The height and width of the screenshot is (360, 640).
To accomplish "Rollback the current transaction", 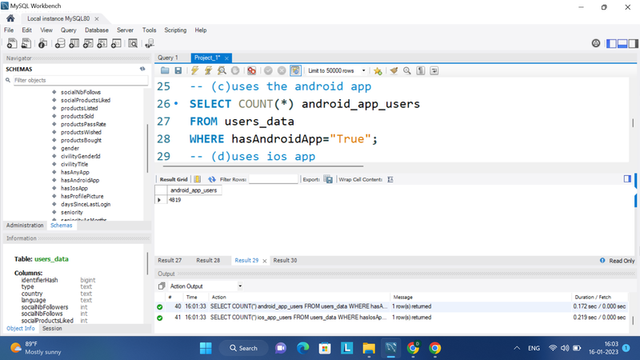I will [282, 71].
